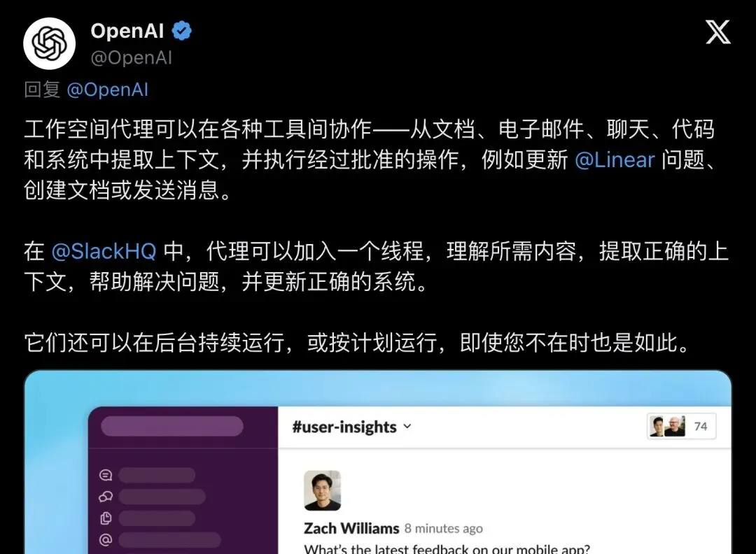756x554 pixels.
Task: Click Zach Williams' message avatar
Action: click(323, 490)
